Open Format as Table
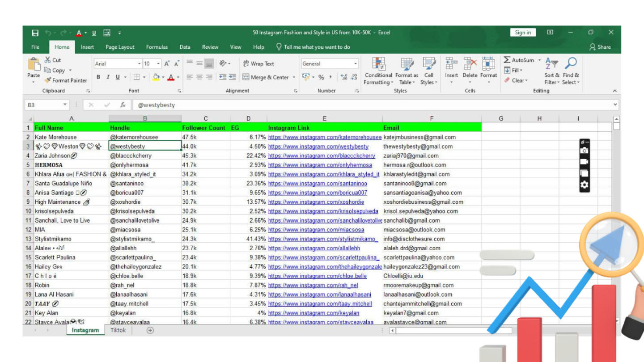The image size is (644, 362). click(x=407, y=71)
